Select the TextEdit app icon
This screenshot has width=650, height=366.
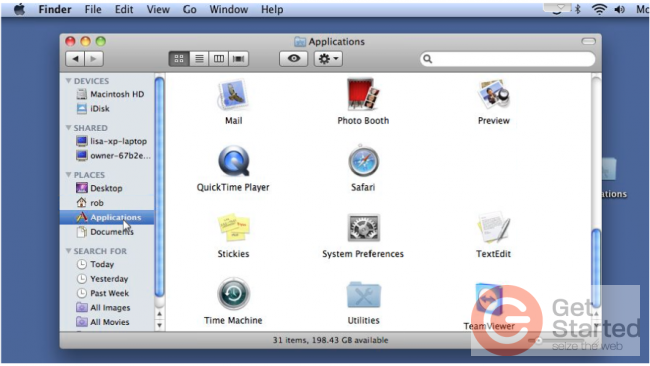click(x=493, y=227)
